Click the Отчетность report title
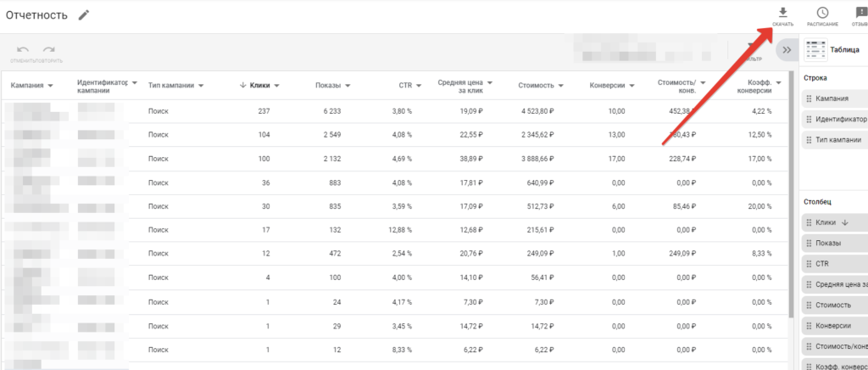The image size is (868, 370). [36, 15]
